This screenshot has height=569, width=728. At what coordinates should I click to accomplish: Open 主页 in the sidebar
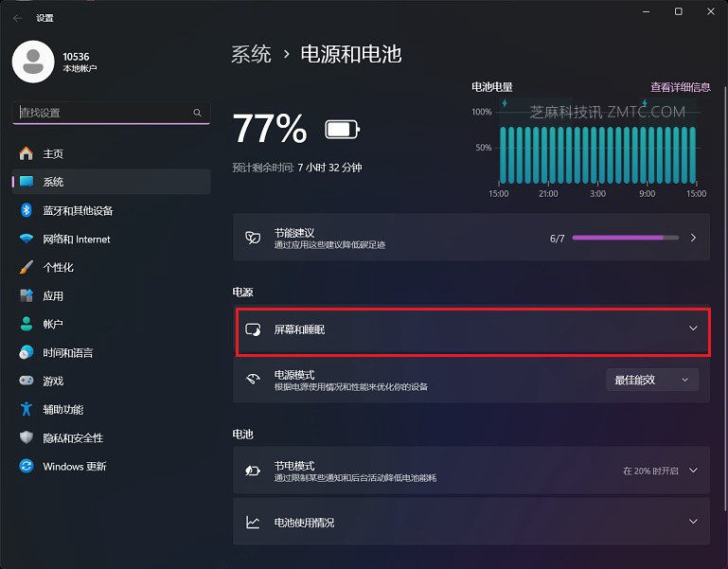point(112,153)
